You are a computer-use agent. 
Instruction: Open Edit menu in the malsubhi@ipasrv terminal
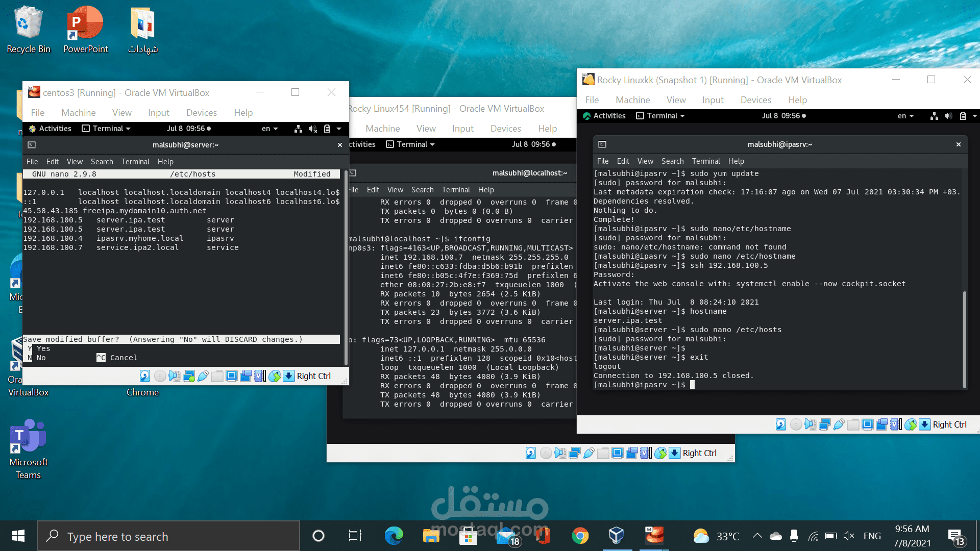pos(623,161)
